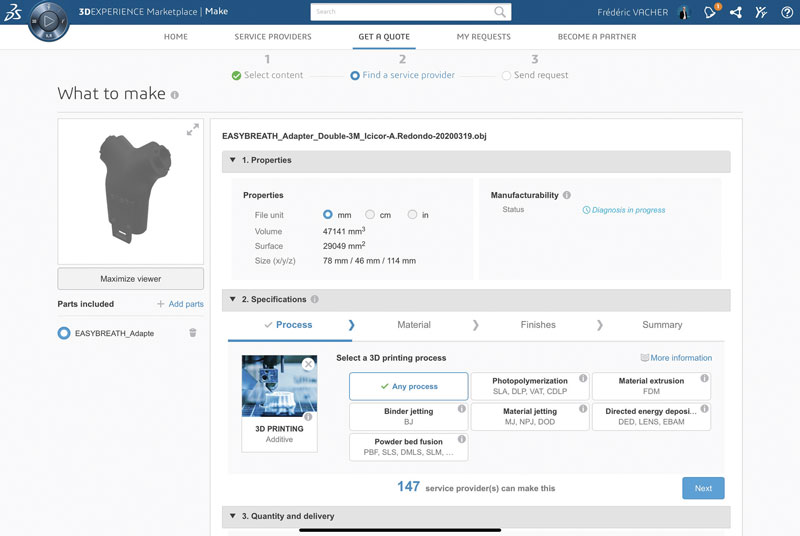
Task: Select in file unit
Action: 412,215
